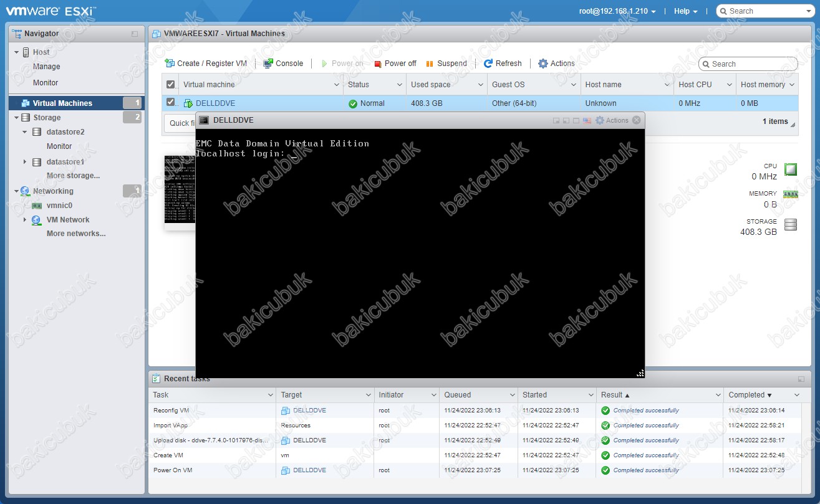Click the third console size icon
Screen dimensions: 820x504
577,121
